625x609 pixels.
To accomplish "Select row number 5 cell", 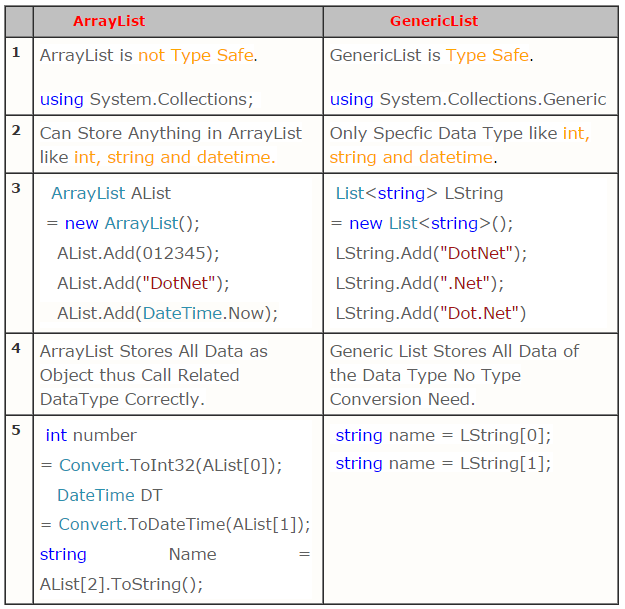I will (x=17, y=431).
